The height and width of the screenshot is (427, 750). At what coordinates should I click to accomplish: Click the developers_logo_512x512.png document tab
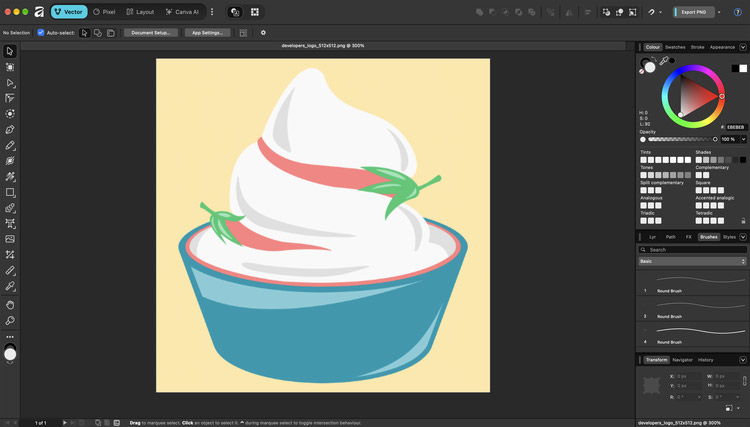click(x=323, y=46)
